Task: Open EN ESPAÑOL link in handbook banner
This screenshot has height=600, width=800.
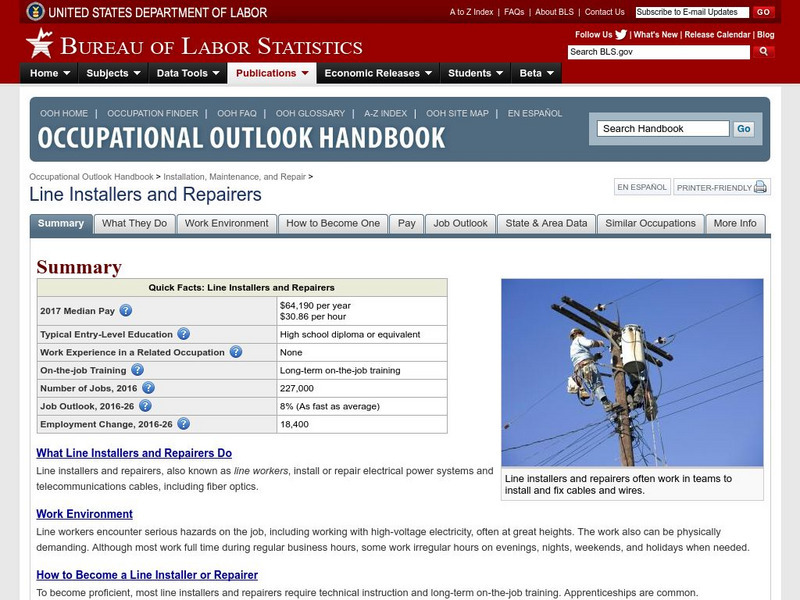Action: (x=535, y=113)
